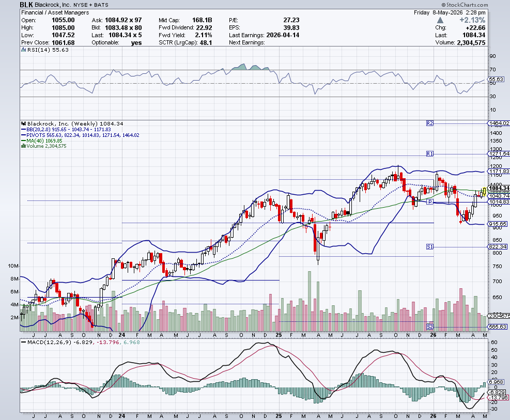Click the PIVOTS legend entry
Viewport: 510px width, 420px height.
(80, 135)
